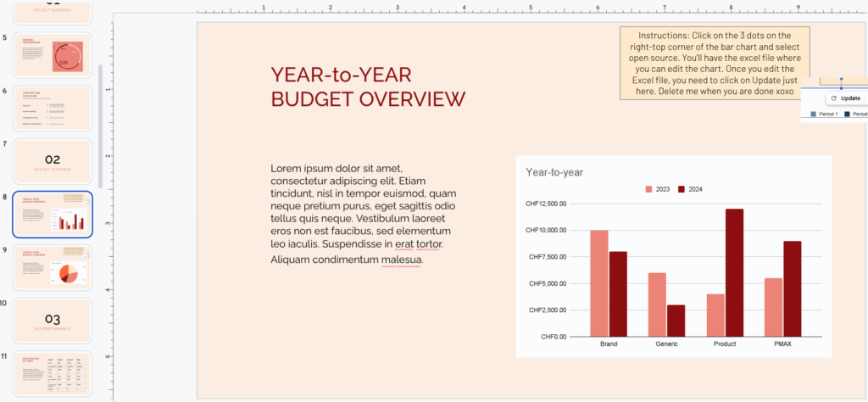This screenshot has height=402, width=868.
Task: Click the underlined words "erat tortor"
Action: (419, 243)
